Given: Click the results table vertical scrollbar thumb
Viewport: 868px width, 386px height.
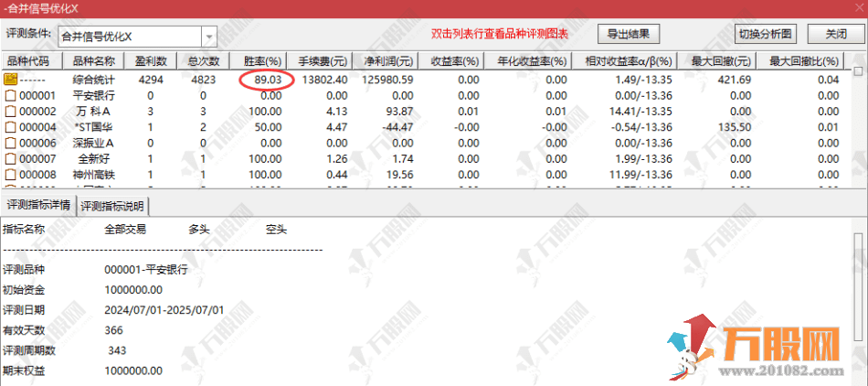Looking at the screenshot, I should pos(858,70).
